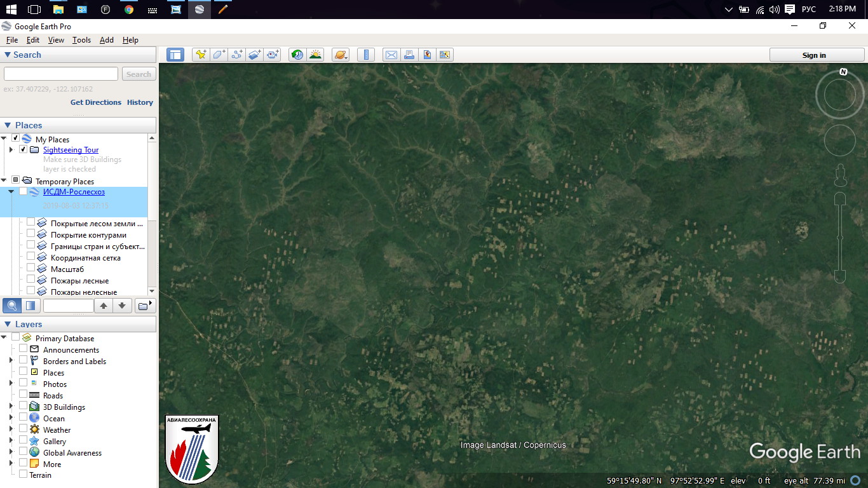Image resolution: width=868 pixels, height=488 pixels.
Task: Start the Record a Tour tool
Action: (x=273, y=55)
